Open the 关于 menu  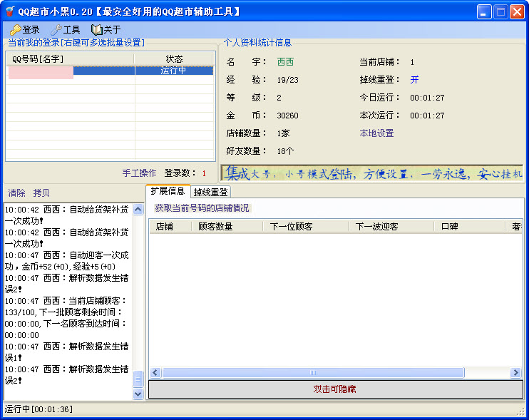106,30
